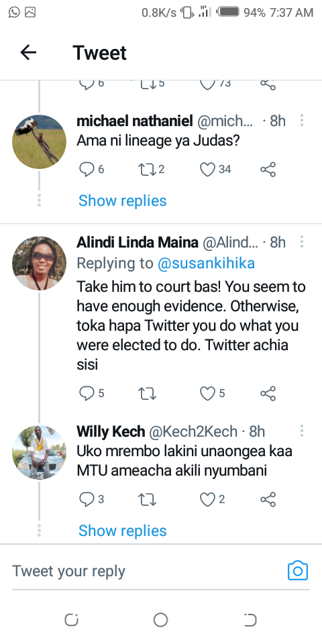Like michael nathaniel's tweet
The image size is (322, 644).
[x=208, y=169]
